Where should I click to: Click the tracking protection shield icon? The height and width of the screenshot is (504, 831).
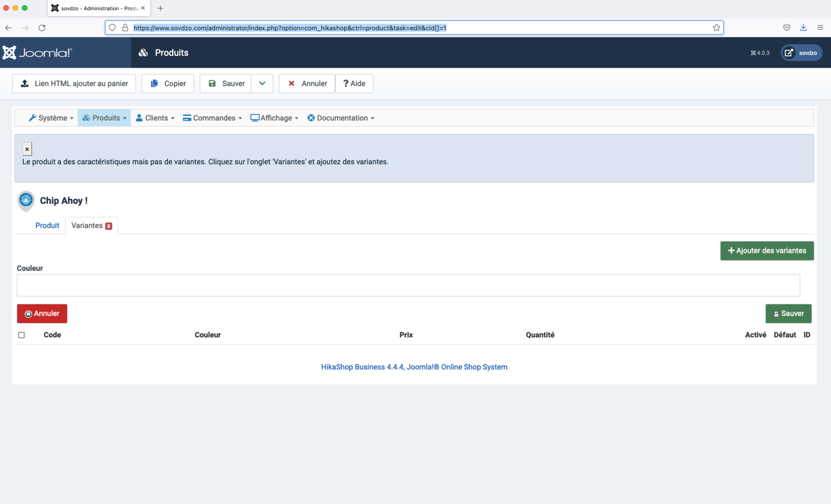click(x=112, y=28)
